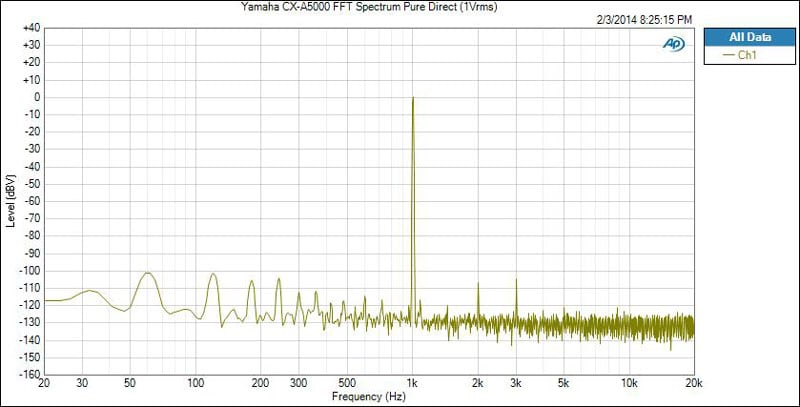Click the 60 Hz hum peak on the trace
This screenshot has height=407, width=800.
pyautogui.click(x=147, y=273)
